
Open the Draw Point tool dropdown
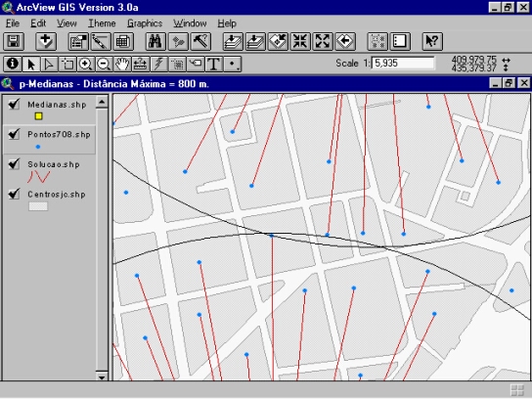coord(233,64)
